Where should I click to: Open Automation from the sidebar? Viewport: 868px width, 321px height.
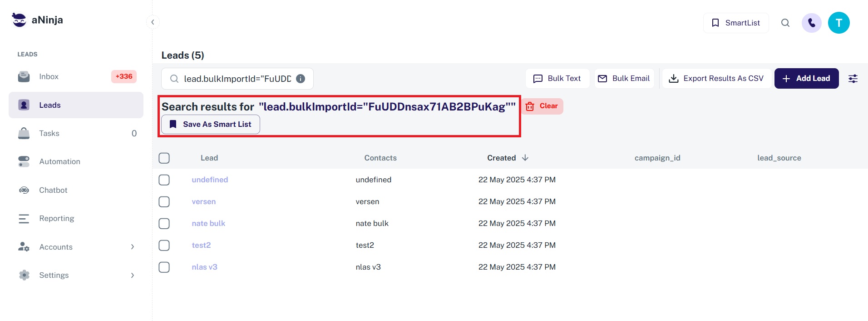pos(59,161)
